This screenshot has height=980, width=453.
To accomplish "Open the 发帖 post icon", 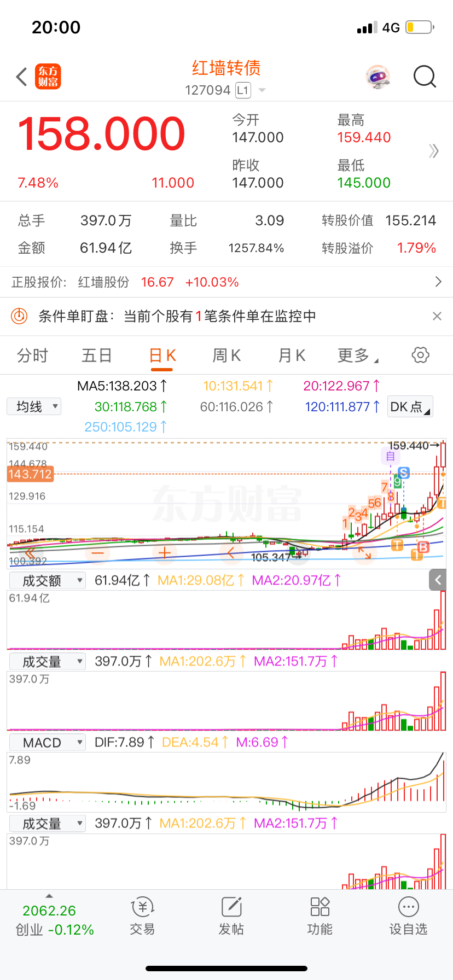I will [x=231, y=917].
